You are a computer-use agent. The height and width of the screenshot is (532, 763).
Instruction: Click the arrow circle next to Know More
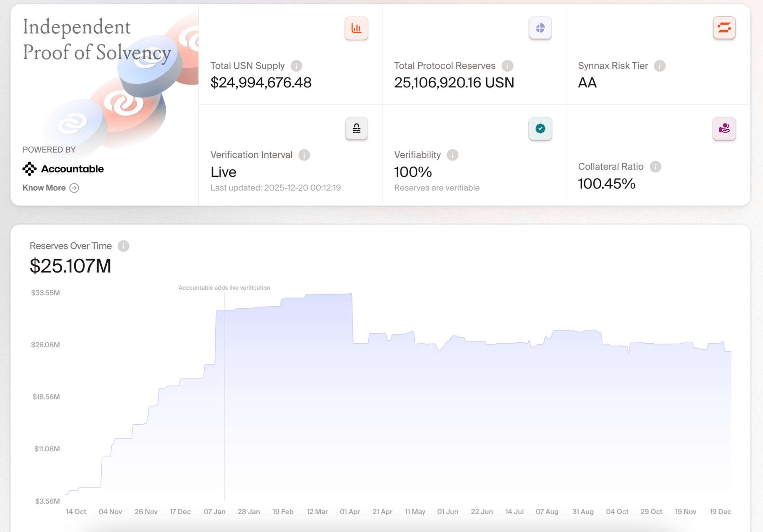point(74,188)
